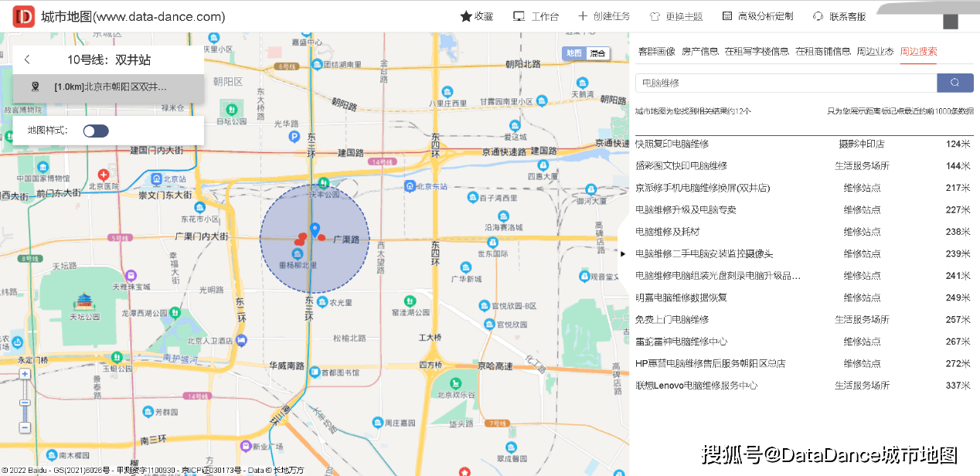Click the blue parking P icon
Screen dimensions: 980x476
pos(294,137)
